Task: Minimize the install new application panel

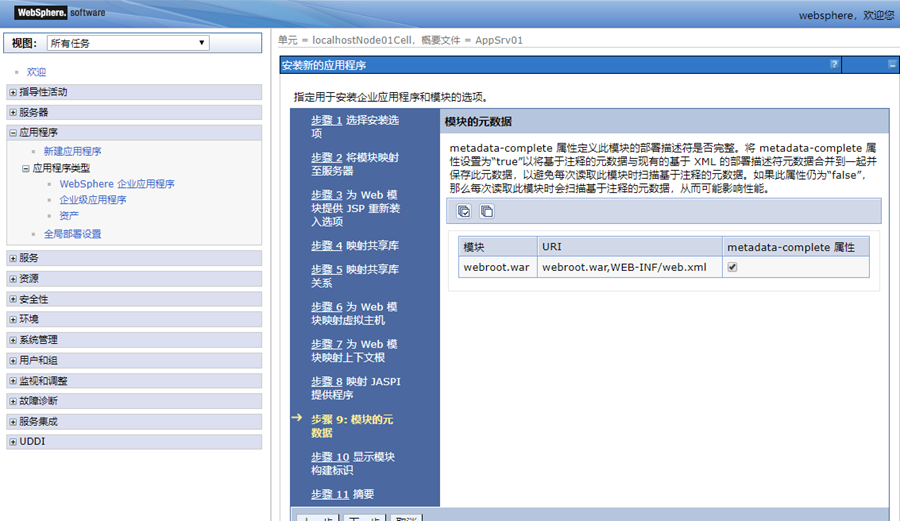Action: coord(891,65)
